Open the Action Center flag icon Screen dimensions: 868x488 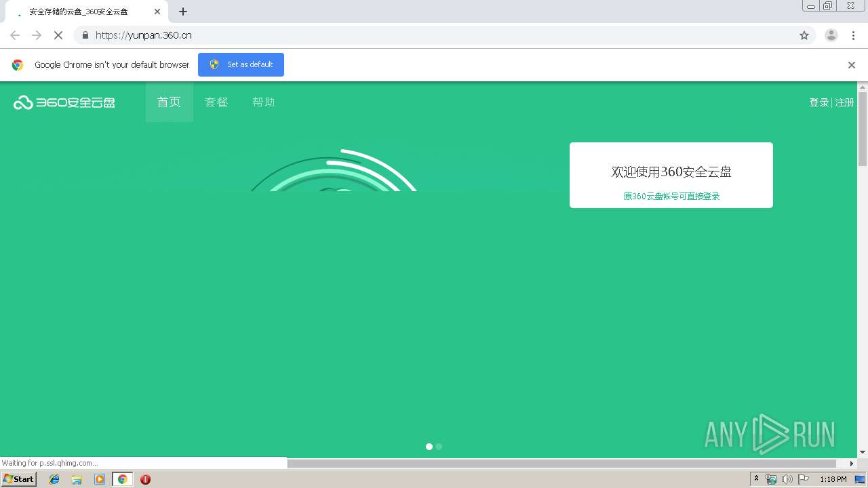pyautogui.click(x=804, y=479)
